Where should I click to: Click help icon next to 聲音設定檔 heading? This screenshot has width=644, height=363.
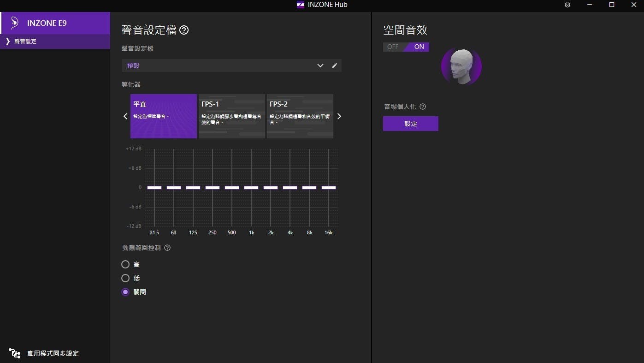coord(184,30)
